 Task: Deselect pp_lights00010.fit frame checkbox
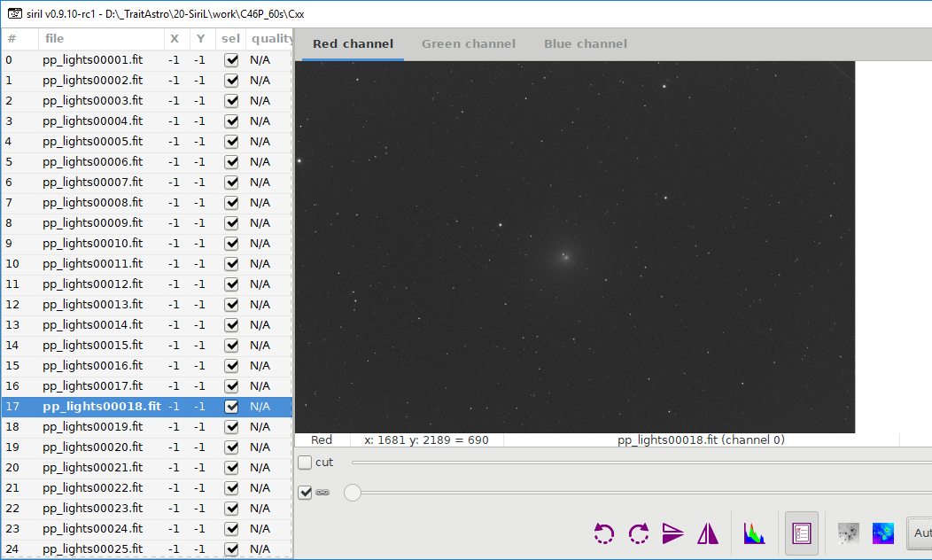point(231,243)
